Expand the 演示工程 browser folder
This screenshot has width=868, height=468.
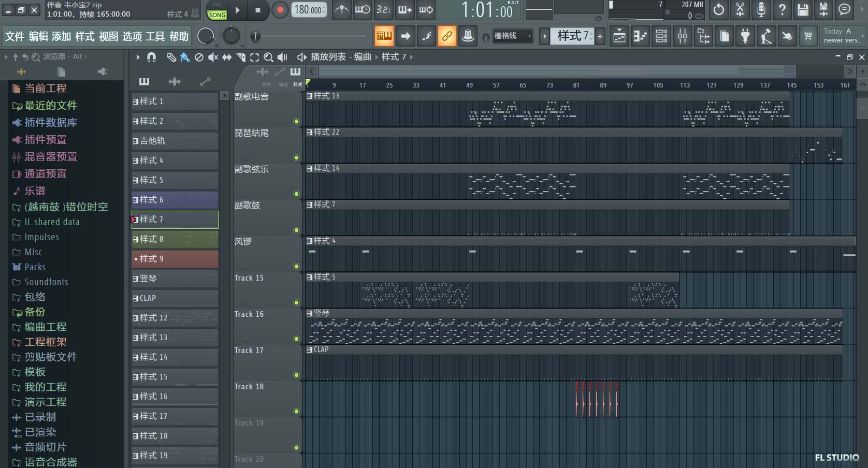click(45, 402)
